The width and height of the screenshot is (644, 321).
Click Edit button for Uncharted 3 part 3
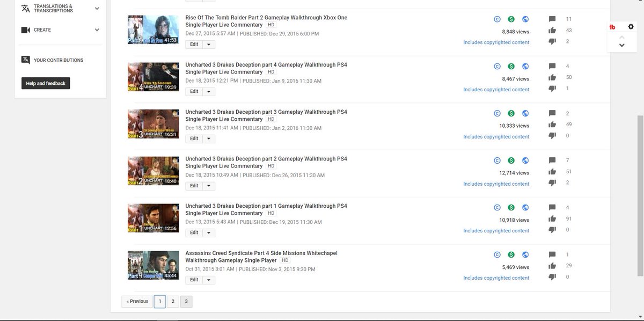click(194, 138)
